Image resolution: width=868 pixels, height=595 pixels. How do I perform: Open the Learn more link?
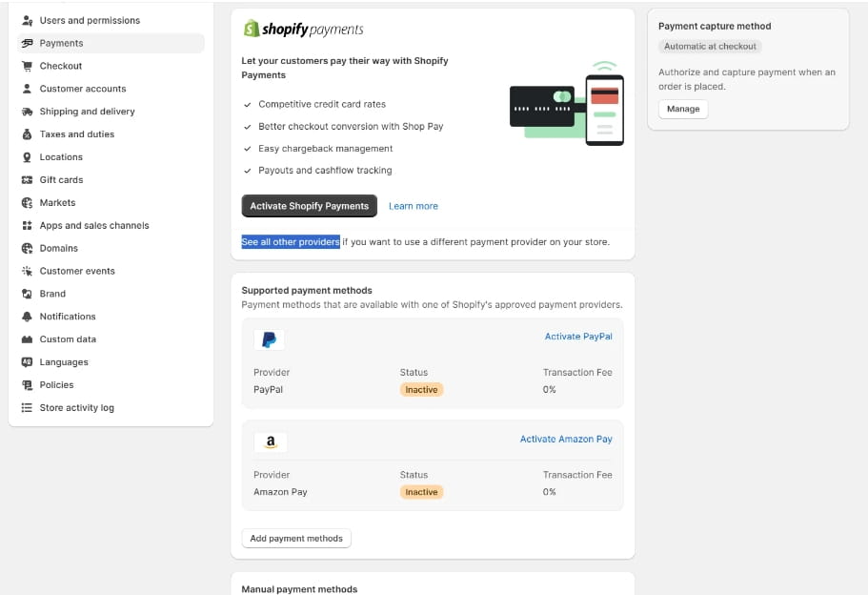click(413, 205)
